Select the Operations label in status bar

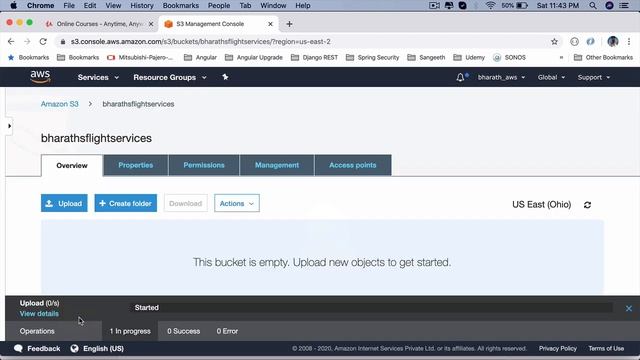tap(37, 331)
